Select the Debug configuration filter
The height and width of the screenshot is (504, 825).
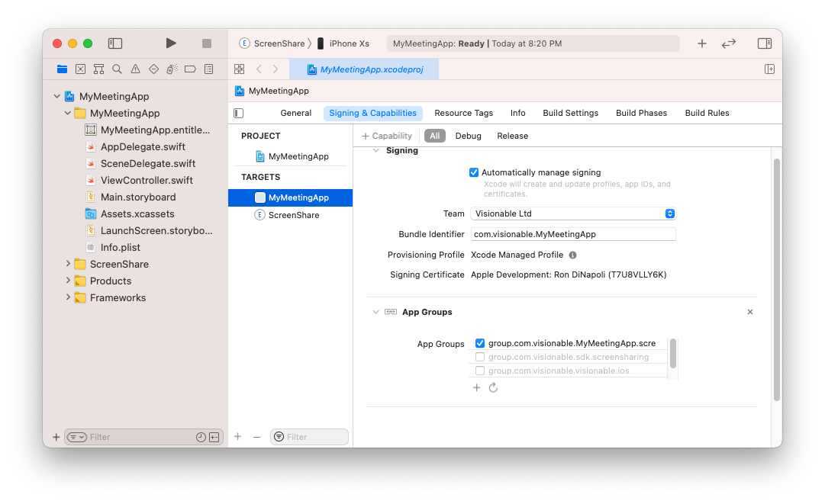click(x=469, y=136)
